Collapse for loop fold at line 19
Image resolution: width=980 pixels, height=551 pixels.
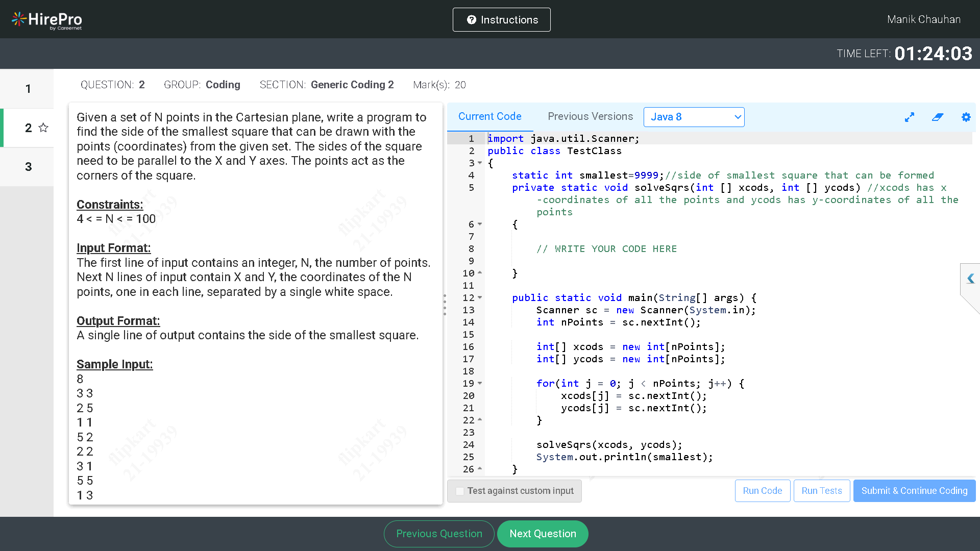pyautogui.click(x=480, y=384)
